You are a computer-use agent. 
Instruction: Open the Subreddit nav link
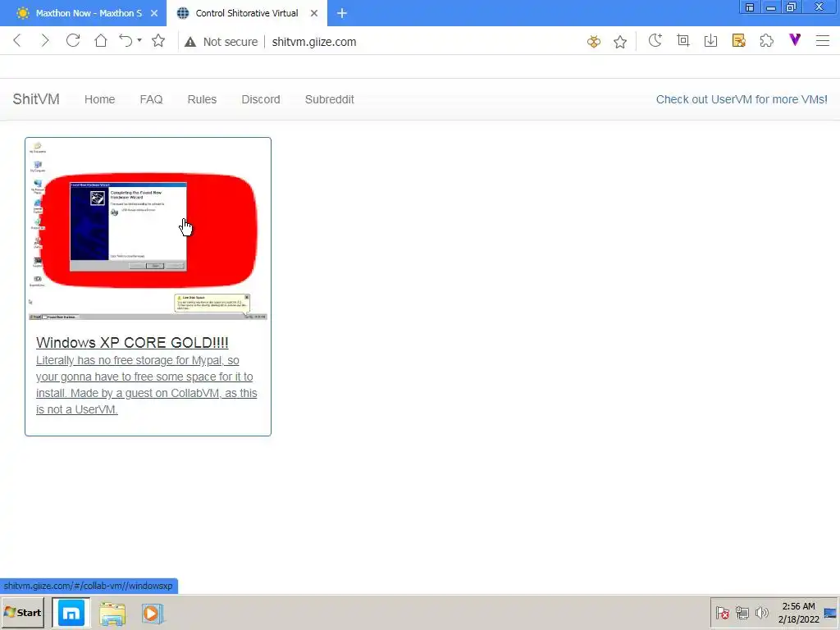click(330, 99)
